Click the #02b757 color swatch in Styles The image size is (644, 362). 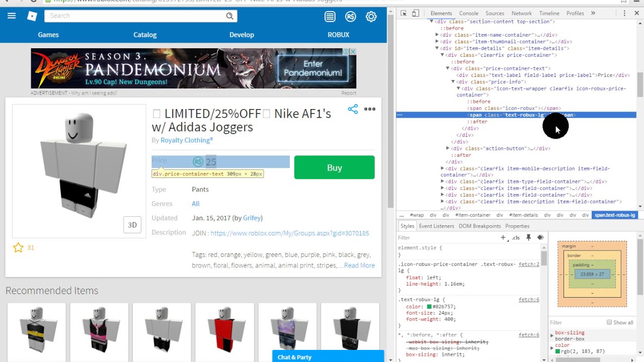pos(429,306)
